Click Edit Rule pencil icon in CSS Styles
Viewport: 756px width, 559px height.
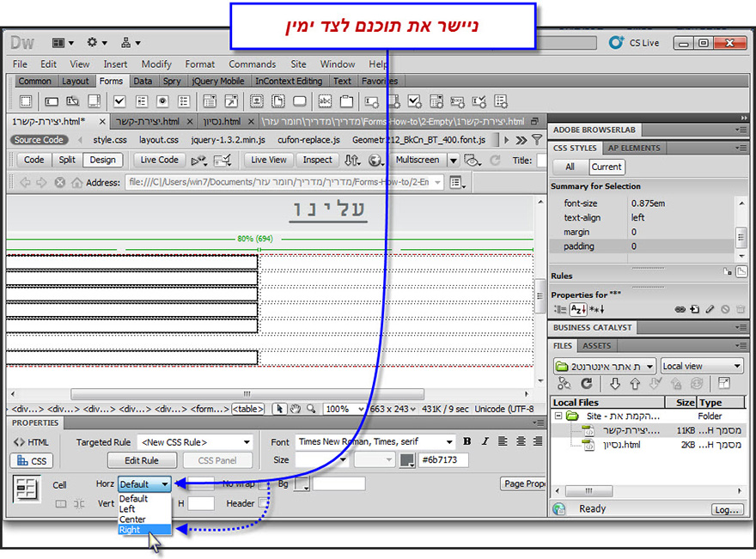click(710, 309)
